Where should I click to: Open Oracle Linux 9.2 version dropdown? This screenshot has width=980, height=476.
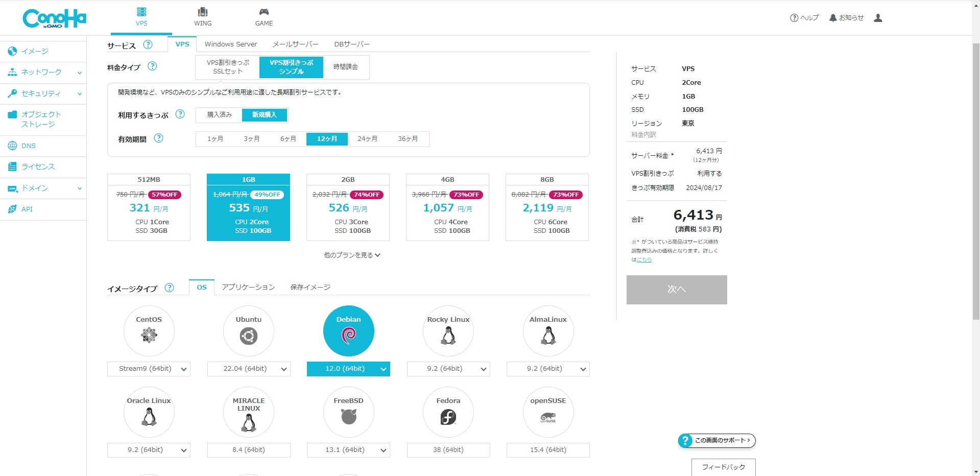tap(149, 450)
